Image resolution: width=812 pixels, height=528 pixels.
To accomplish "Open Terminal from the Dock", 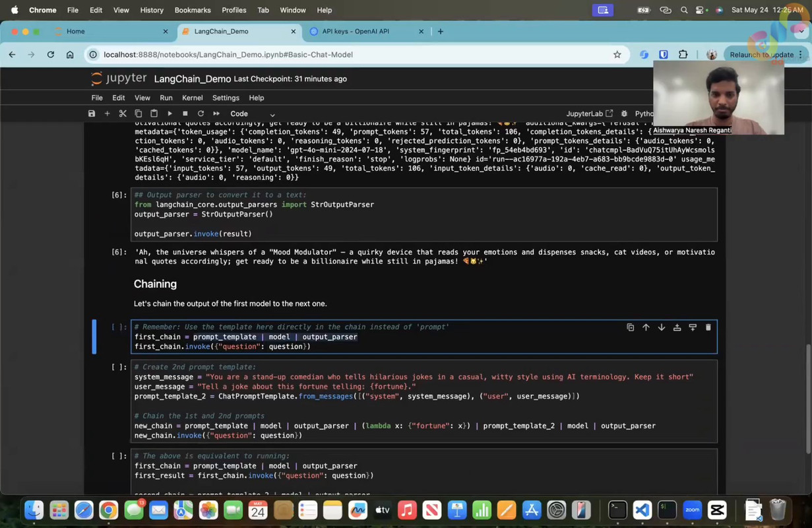I will pyautogui.click(x=617, y=510).
